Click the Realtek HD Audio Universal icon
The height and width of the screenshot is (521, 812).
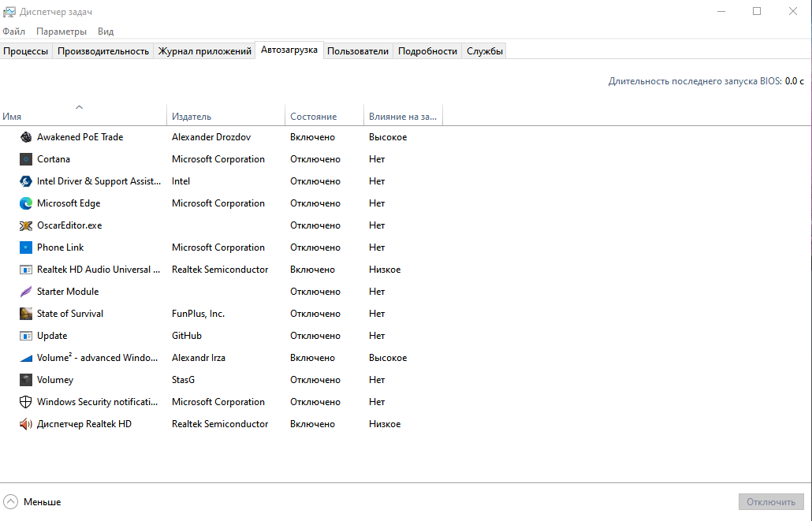(x=26, y=270)
